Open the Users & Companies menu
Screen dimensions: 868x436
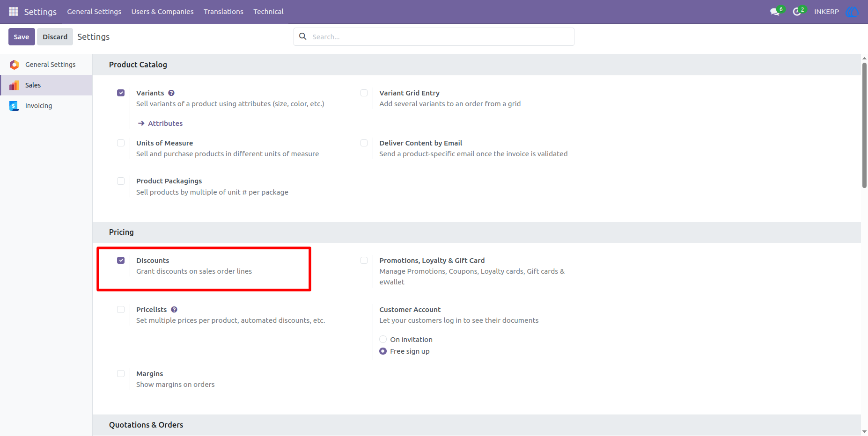pyautogui.click(x=162, y=12)
